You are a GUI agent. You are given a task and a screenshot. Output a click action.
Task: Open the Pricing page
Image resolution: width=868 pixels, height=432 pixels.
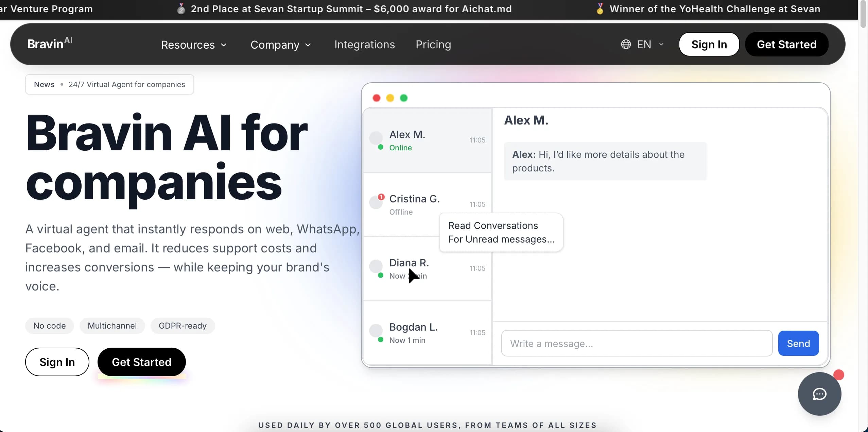pos(433,45)
